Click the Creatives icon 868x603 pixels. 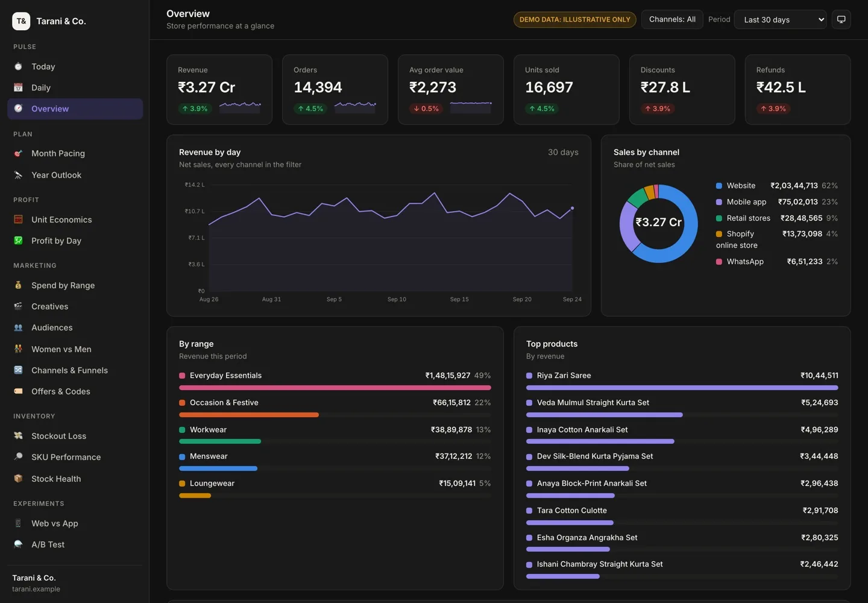(18, 306)
